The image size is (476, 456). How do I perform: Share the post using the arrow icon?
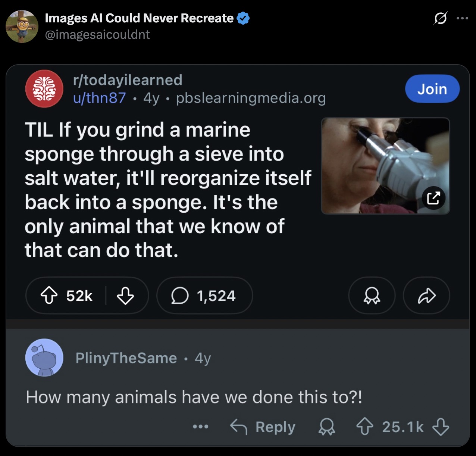tap(426, 296)
